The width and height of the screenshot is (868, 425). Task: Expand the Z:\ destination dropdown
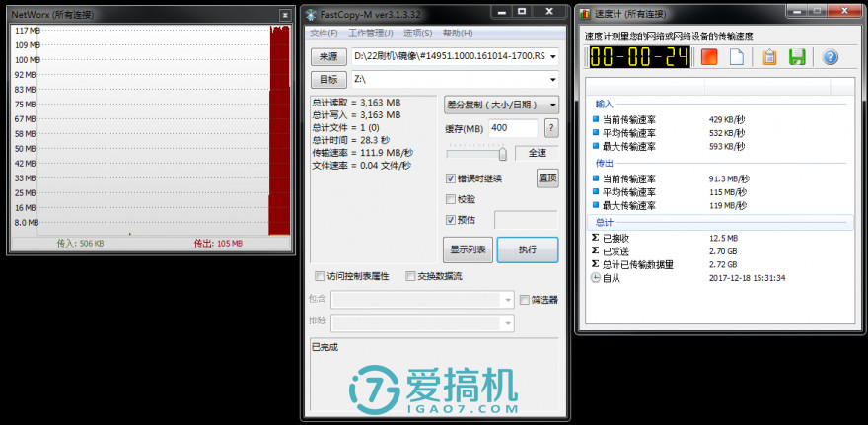pyautogui.click(x=553, y=80)
